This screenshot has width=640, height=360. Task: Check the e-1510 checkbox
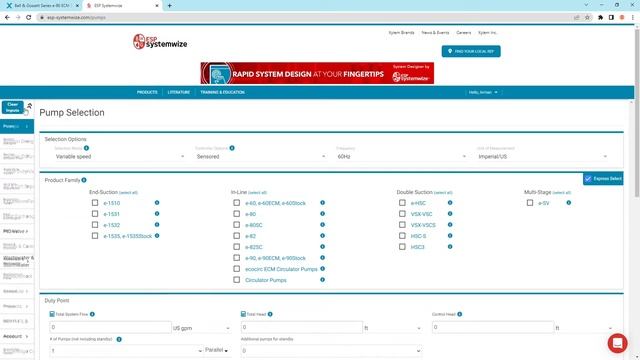pos(95,203)
